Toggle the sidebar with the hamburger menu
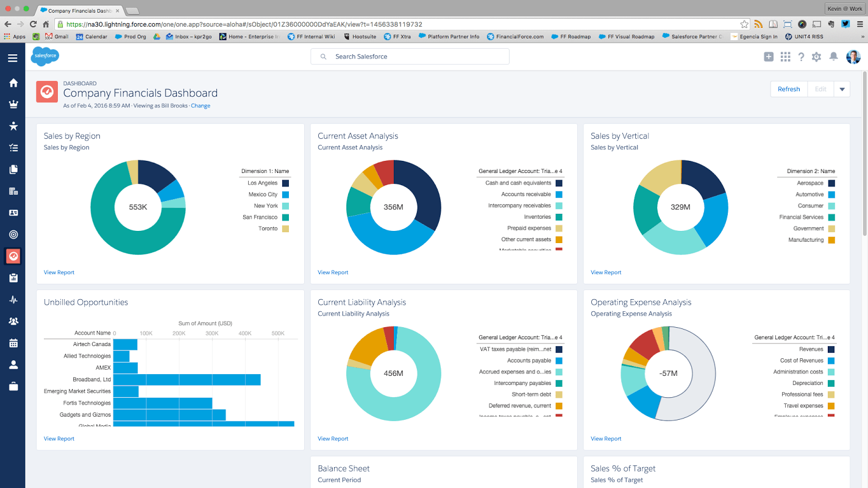 pos(12,58)
